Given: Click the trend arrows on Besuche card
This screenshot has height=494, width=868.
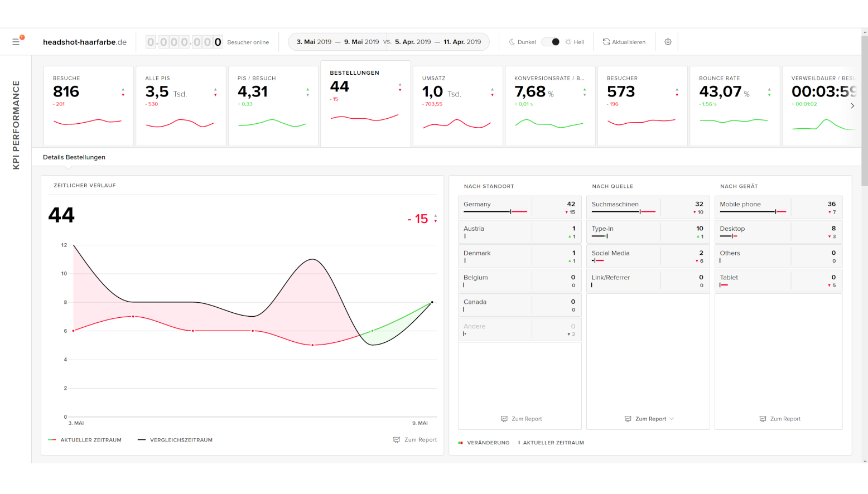Looking at the screenshot, I should [123, 92].
